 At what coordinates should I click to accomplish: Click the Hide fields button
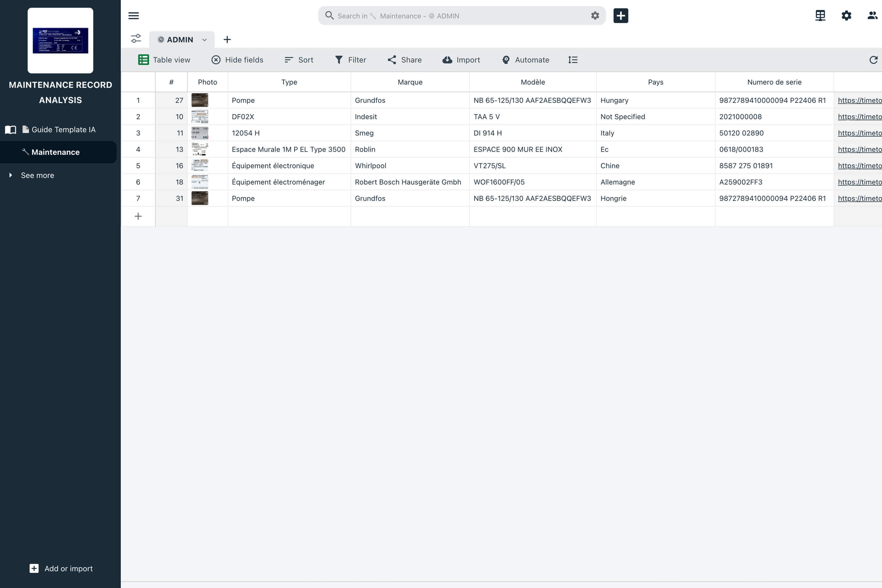pos(237,60)
